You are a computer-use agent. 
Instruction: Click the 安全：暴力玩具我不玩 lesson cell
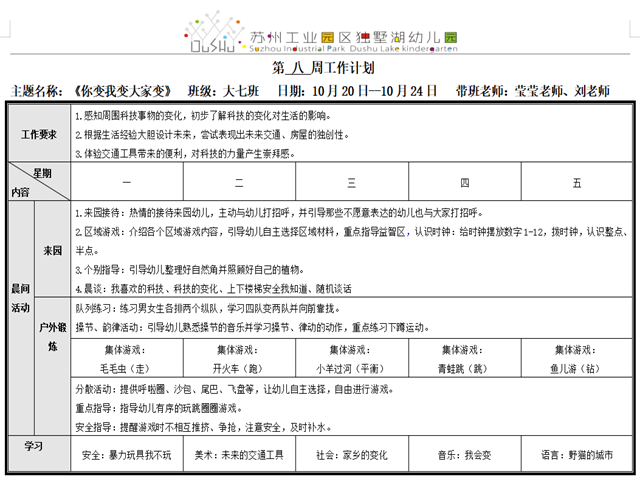click(x=127, y=454)
